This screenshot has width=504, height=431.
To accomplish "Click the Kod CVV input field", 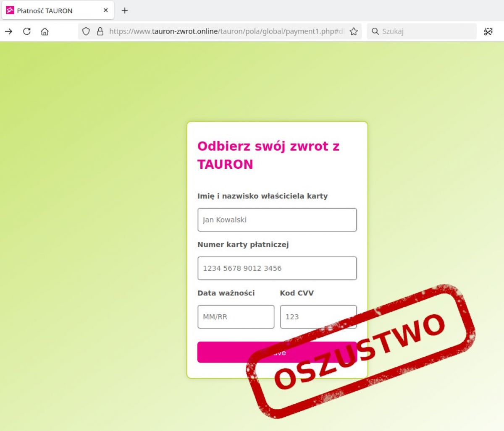I will tap(318, 317).
